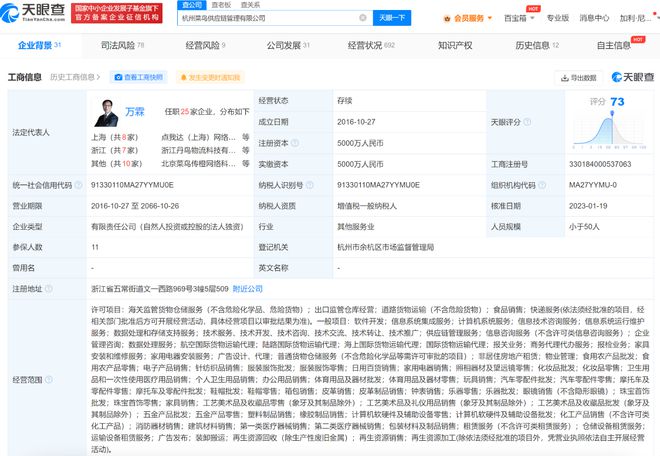Select the 查老板 search tab

(221, 5)
